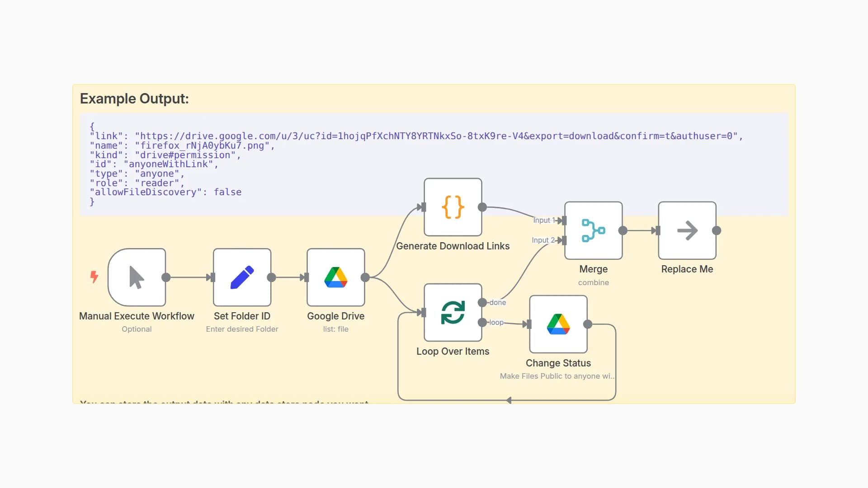
Task: Click the "link" URL line in example JSON
Action: pos(416,136)
